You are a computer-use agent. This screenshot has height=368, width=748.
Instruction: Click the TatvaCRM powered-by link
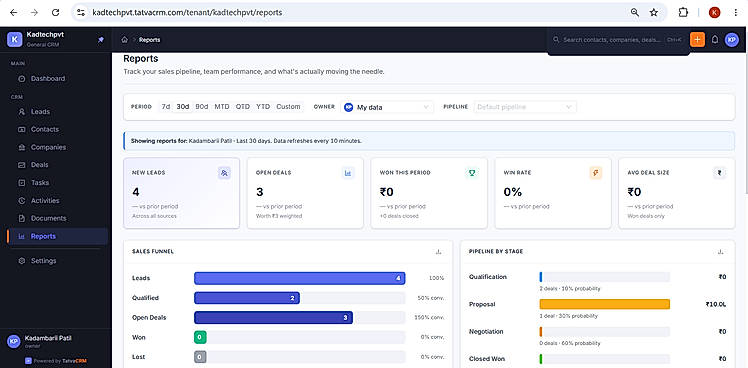56,361
